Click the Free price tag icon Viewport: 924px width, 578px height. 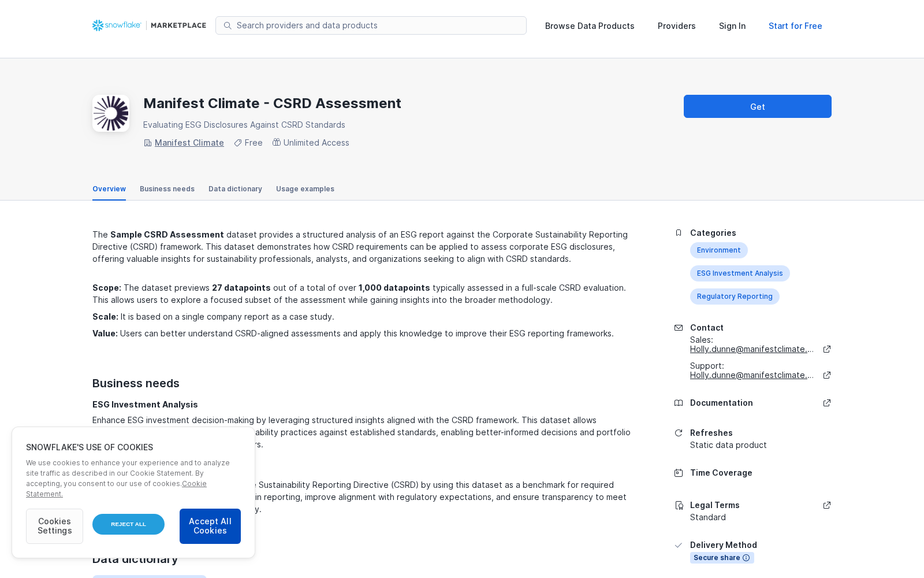point(238,143)
